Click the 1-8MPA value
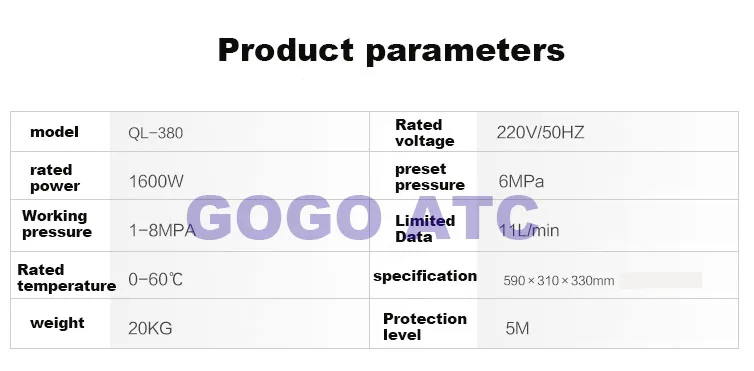The height and width of the screenshot is (371, 754). click(162, 230)
